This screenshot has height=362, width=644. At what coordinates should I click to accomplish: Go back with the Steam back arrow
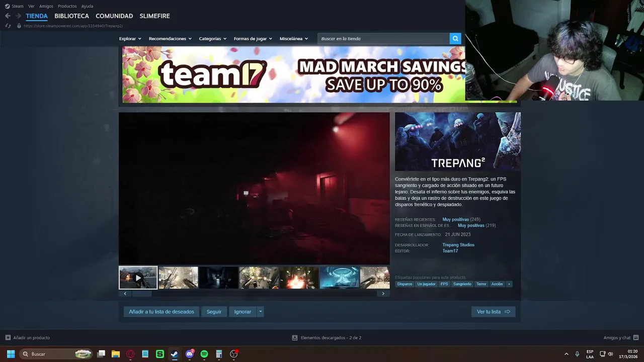click(x=8, y=16)
